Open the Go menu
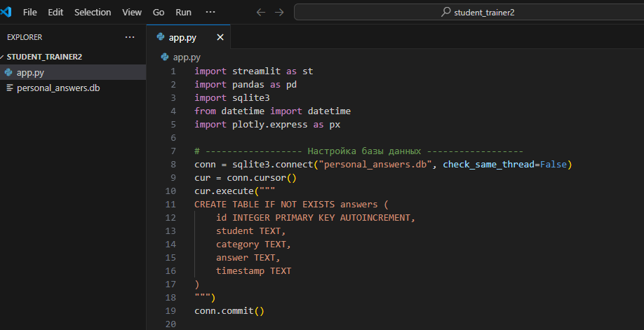 coord(159,12)
